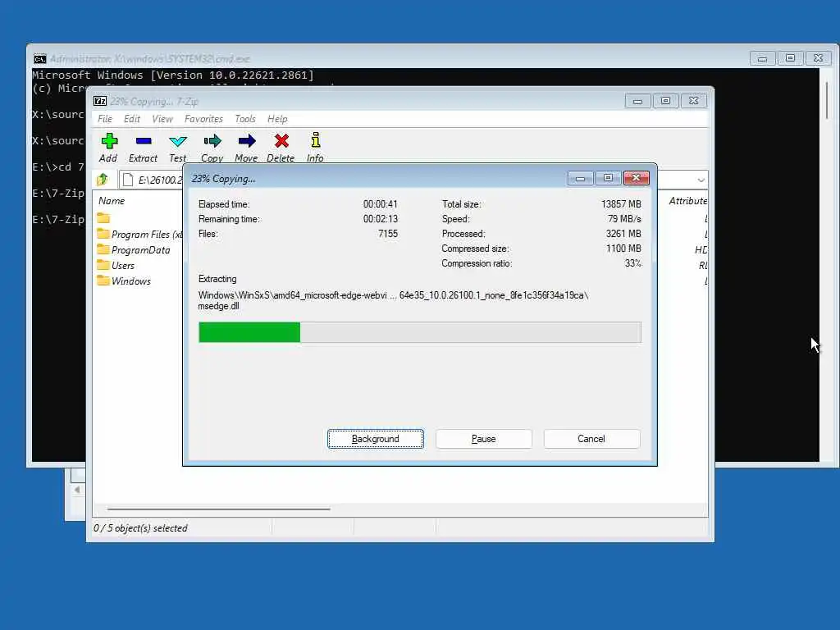Click the Compressed size value 1100 MB
The height and width of the screenshot is (630, 840).
point(623,248)
